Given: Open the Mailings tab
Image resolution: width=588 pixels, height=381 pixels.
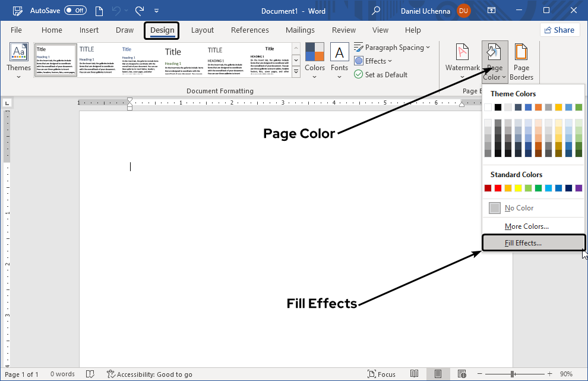Looking at the screenshot, I should pyautogui.click(x=300, y=30).
